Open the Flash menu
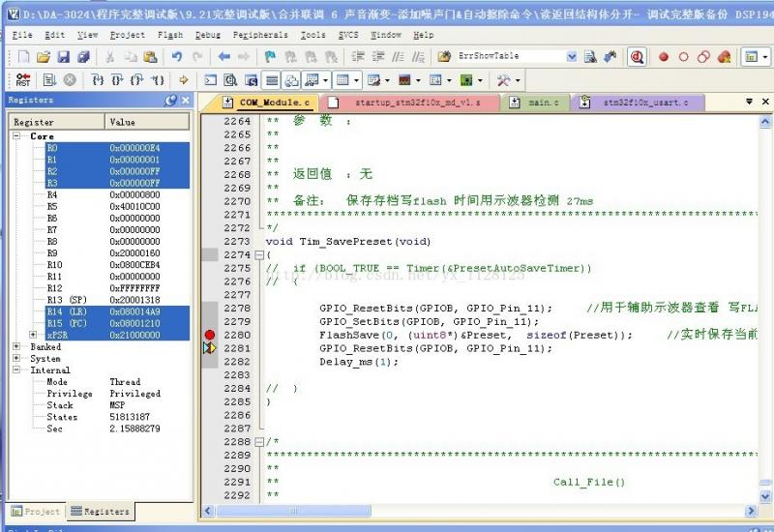 (x=170, y=35)
